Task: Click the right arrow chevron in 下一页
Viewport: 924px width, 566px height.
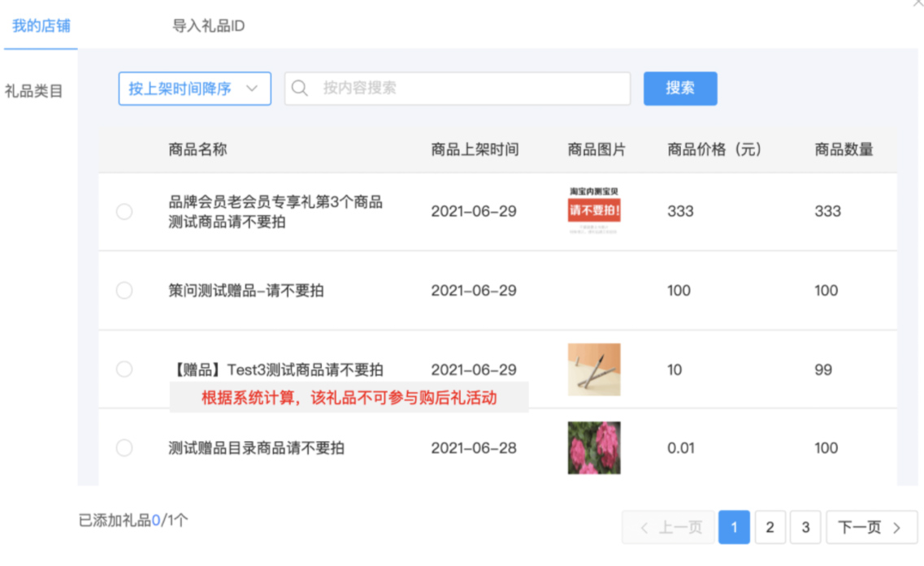Action: pyautogui.click(x=896, y=527)
